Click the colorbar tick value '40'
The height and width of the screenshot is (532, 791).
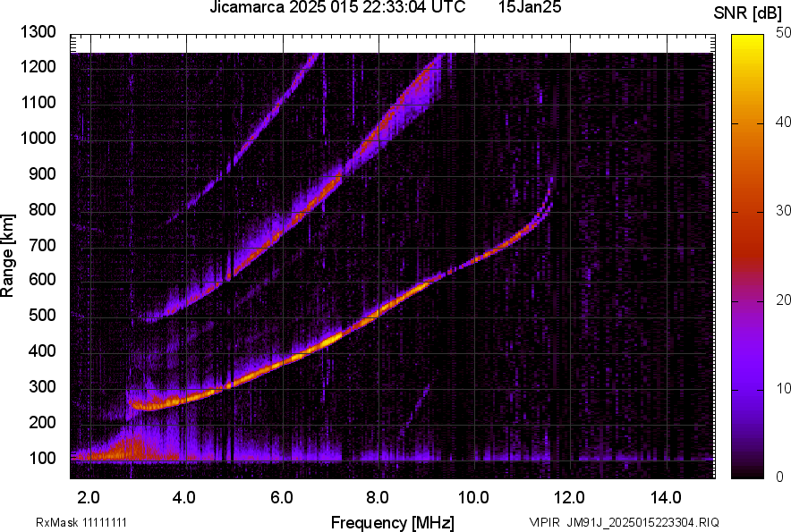pos(783,122)
